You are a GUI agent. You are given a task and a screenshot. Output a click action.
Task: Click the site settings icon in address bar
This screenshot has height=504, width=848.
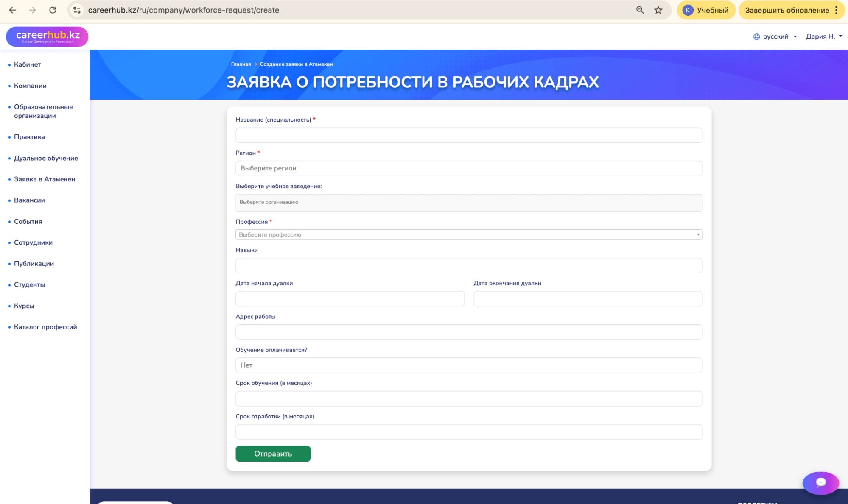pos(77,10)
